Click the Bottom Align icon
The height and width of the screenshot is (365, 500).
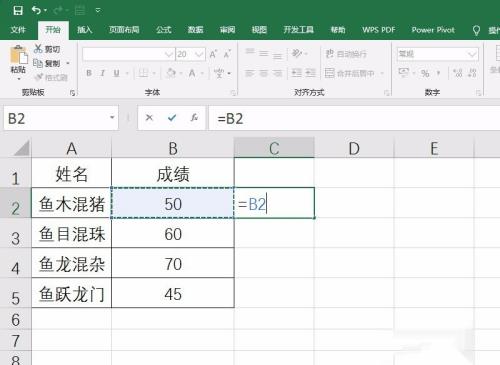click(x=277, y=55)
